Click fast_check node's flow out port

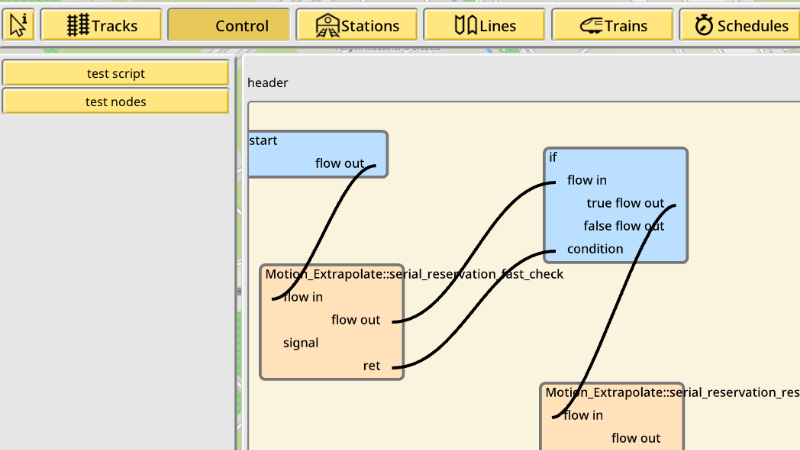pyautogui.click(x=356, y=320)
